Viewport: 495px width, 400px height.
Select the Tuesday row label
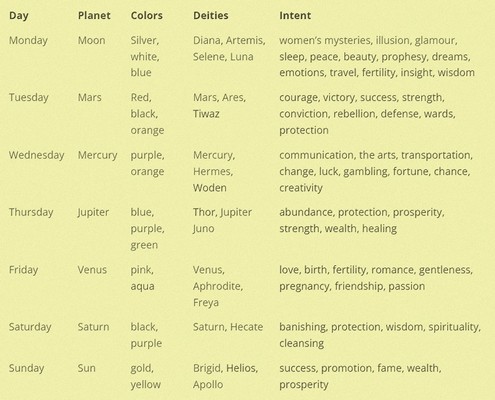(29, 98)
